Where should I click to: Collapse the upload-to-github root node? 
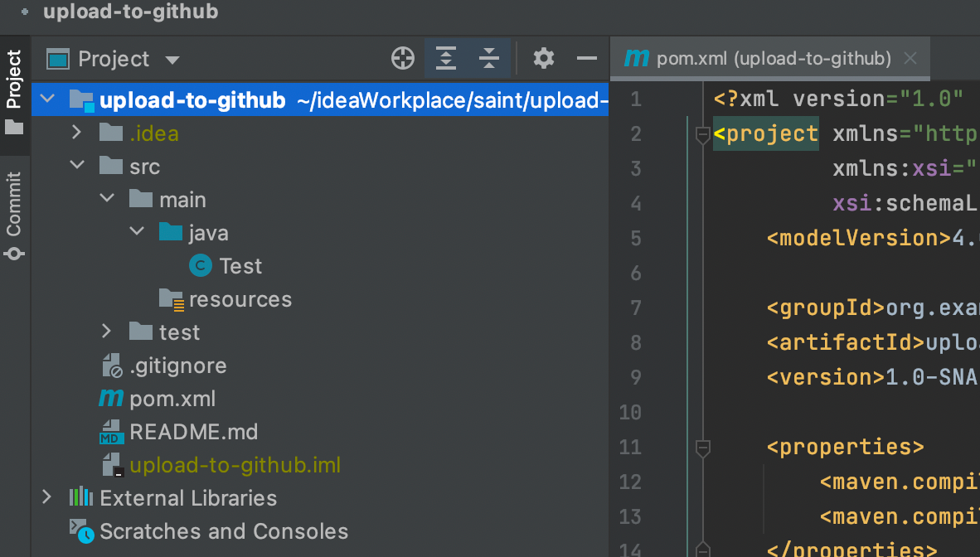(47, 99)
